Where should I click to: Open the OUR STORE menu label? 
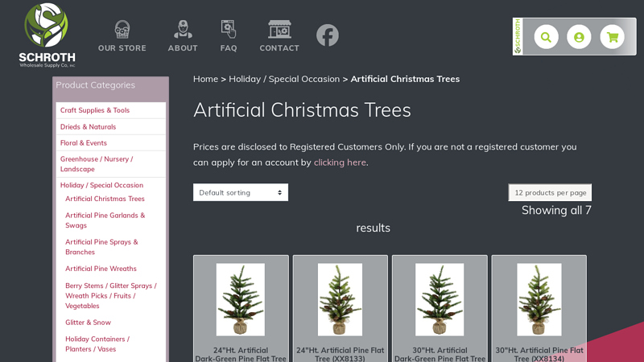[x=122, y=48]
